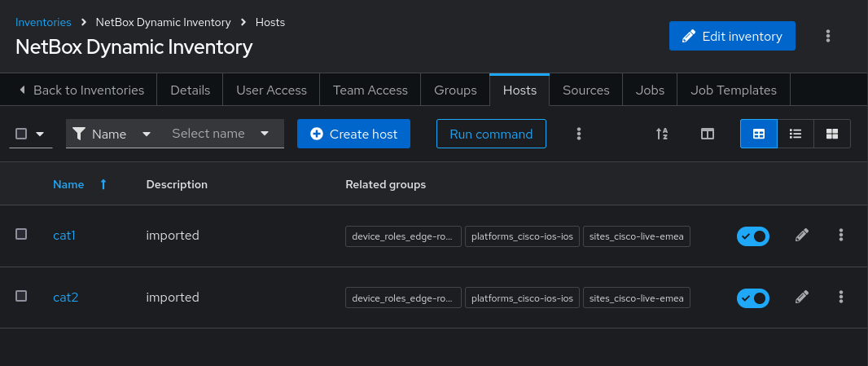Click the Edit inventory button
Viewport: 868px width, 366px height.
pyautogui.click(x=732, y=36)
